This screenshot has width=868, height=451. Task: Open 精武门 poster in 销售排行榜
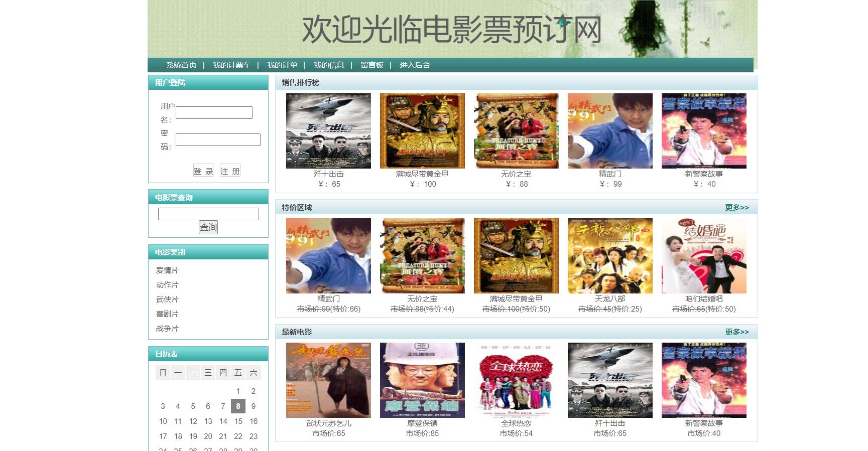coord(610,131)
